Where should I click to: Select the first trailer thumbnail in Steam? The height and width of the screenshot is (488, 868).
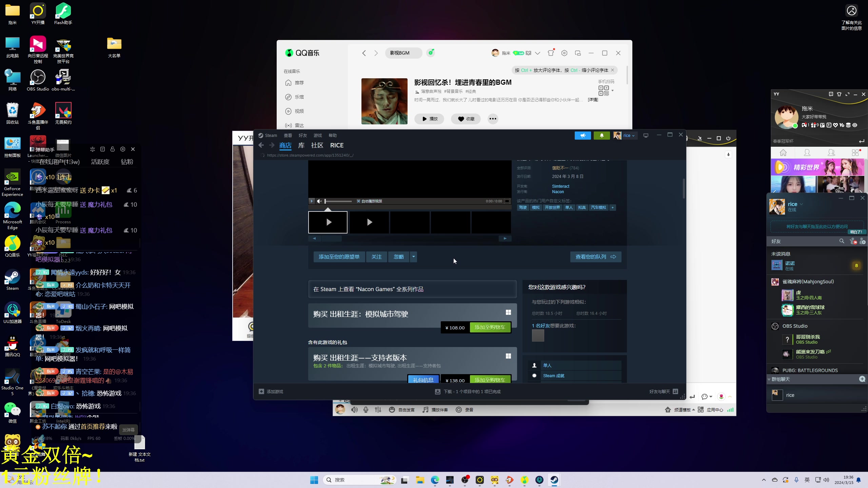(328, 222)
